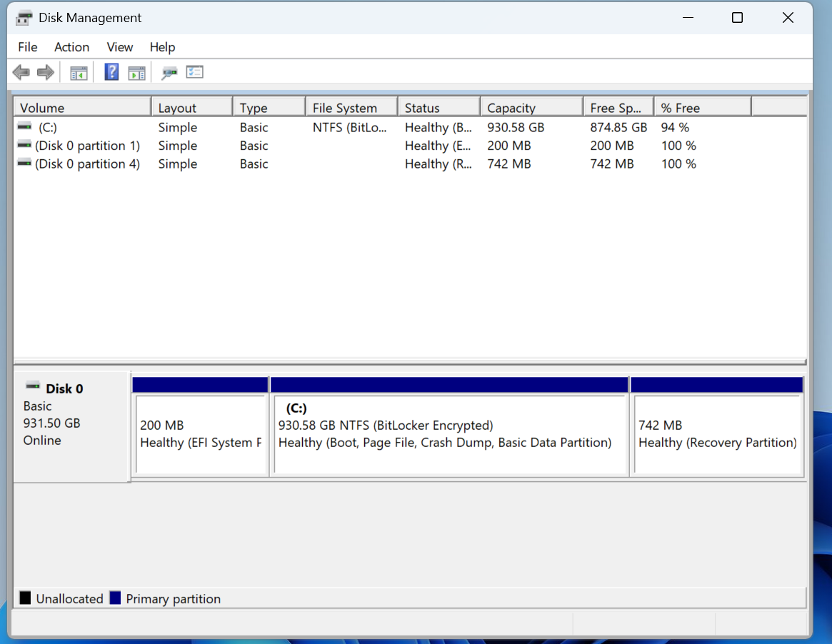Screen dimensions: 832x644
Task: Click the Forward navigation arrow
Action: [44, 72]
